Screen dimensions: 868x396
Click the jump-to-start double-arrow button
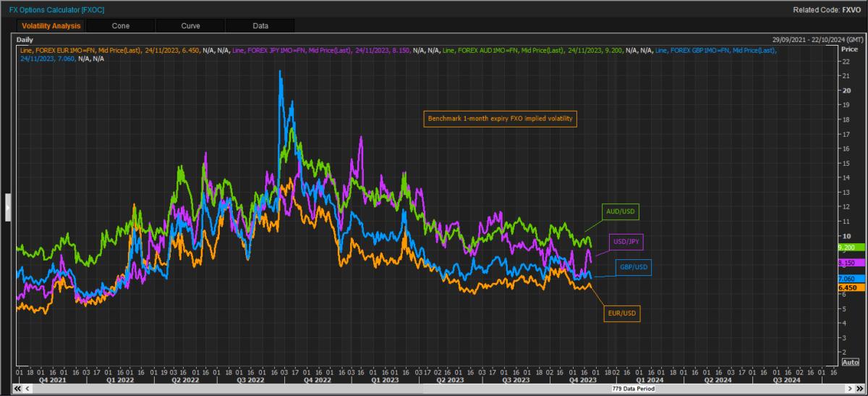(x=17, y=388)
